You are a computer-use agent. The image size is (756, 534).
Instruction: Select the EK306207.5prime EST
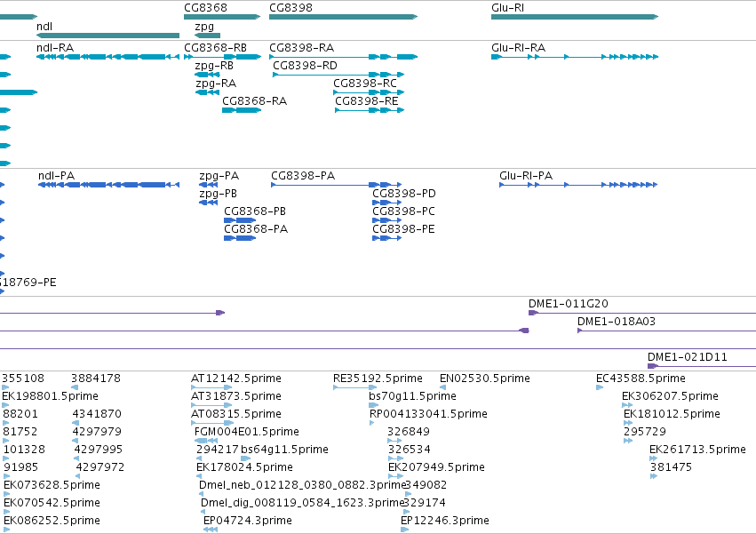point(627,405)
